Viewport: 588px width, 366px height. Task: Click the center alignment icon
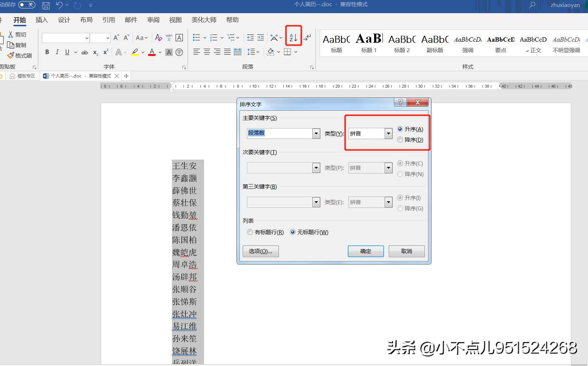click(207, 52)
